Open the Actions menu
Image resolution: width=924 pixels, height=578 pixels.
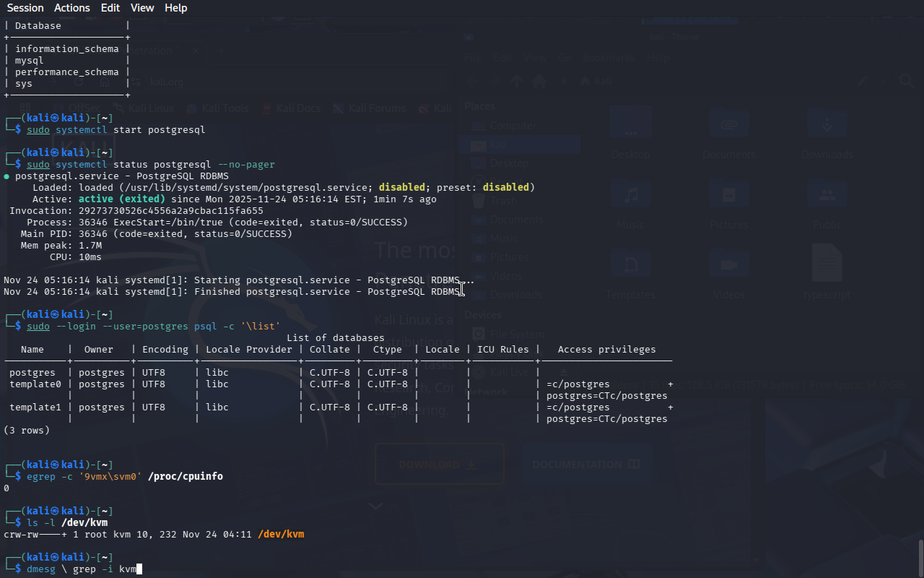72,8
